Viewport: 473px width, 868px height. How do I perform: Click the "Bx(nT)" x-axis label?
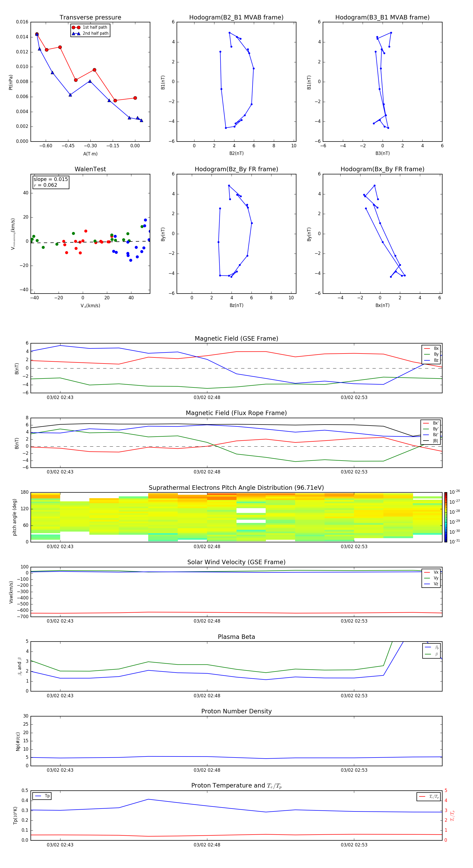(x=382, y=305)
